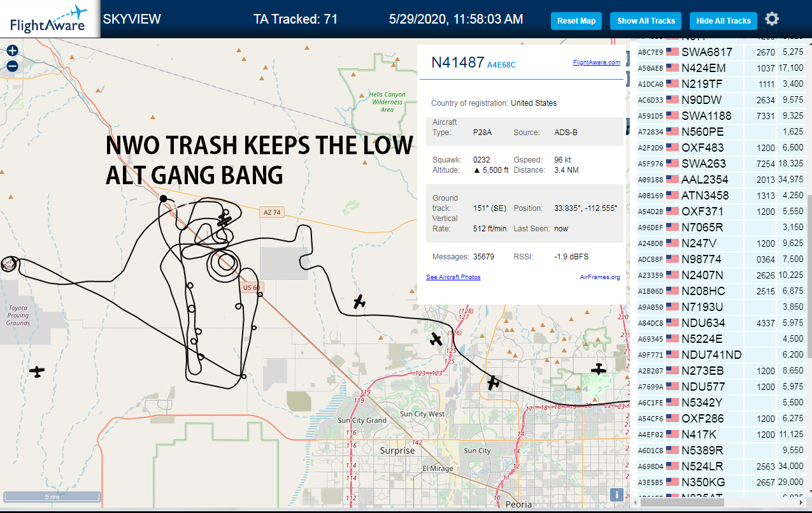Select the NDU577 flight row

722,387
